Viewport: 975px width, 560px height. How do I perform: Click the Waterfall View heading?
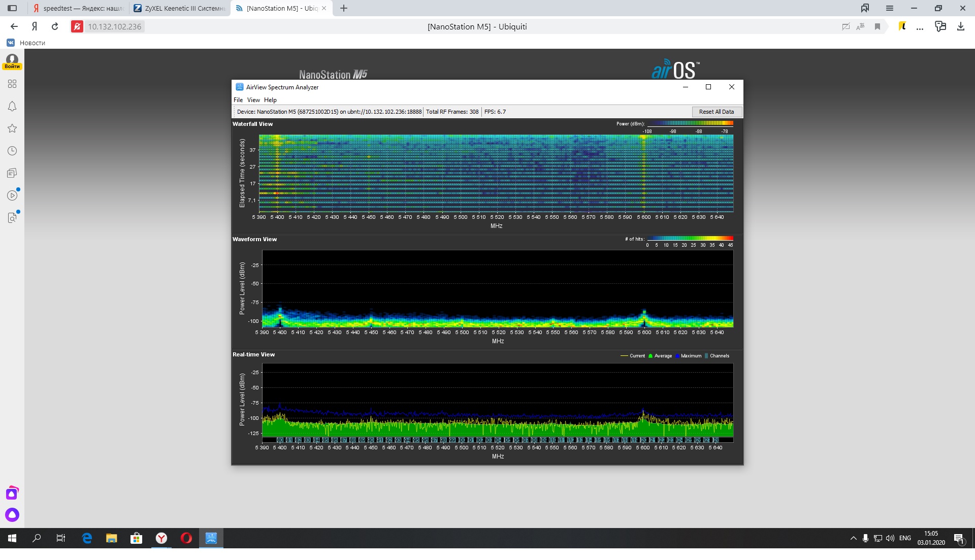point(252,124)
